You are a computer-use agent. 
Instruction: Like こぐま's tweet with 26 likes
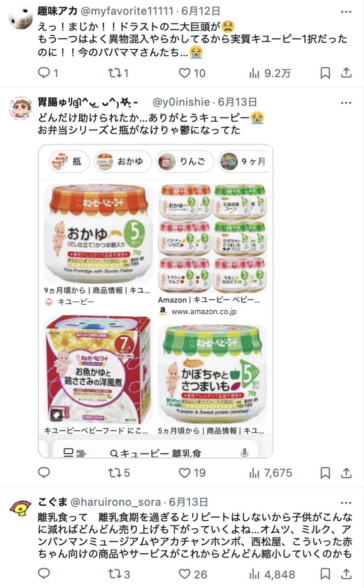[185, 574]
